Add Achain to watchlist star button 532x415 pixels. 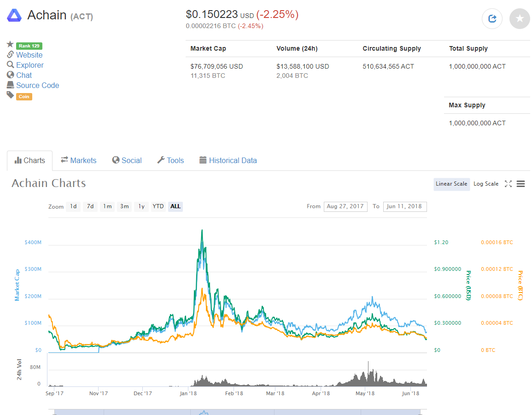coord(520,19)
